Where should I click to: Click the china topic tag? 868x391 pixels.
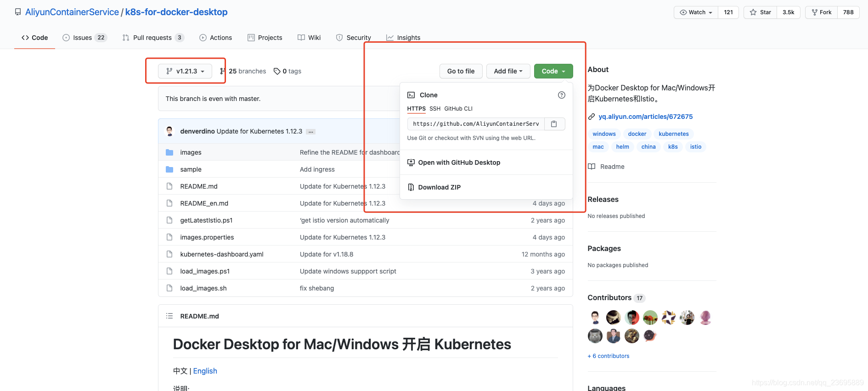point(648,147)
